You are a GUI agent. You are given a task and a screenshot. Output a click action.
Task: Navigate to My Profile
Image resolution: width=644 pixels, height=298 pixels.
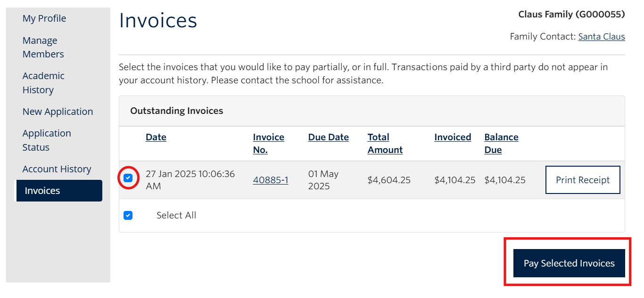[x=44, y=18]
